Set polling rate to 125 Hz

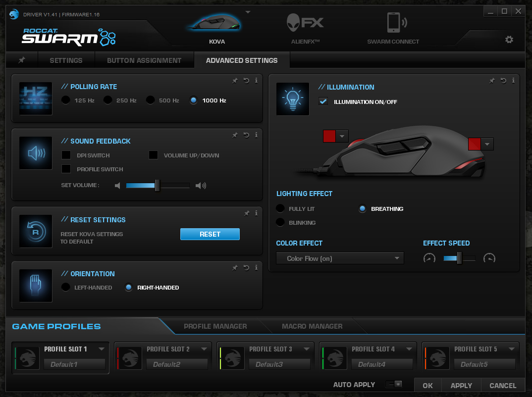[x=66, y=100]
